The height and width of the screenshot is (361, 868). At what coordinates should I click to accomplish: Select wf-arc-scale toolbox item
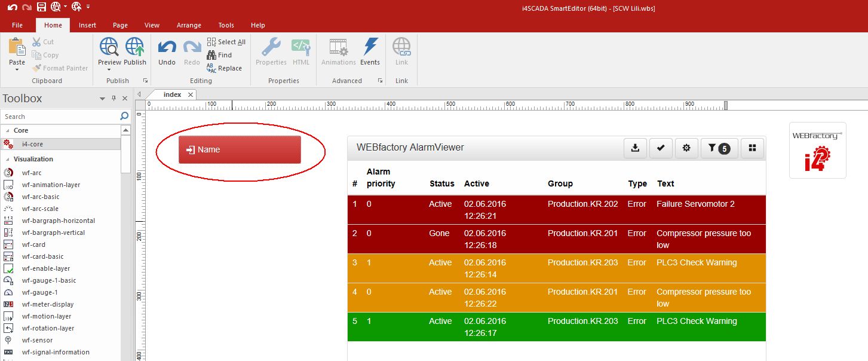(61, 209)
